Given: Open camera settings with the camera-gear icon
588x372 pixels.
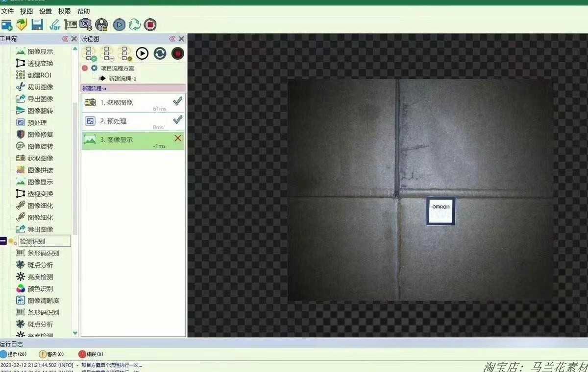Looking at the screenshot, I should 86,24.
